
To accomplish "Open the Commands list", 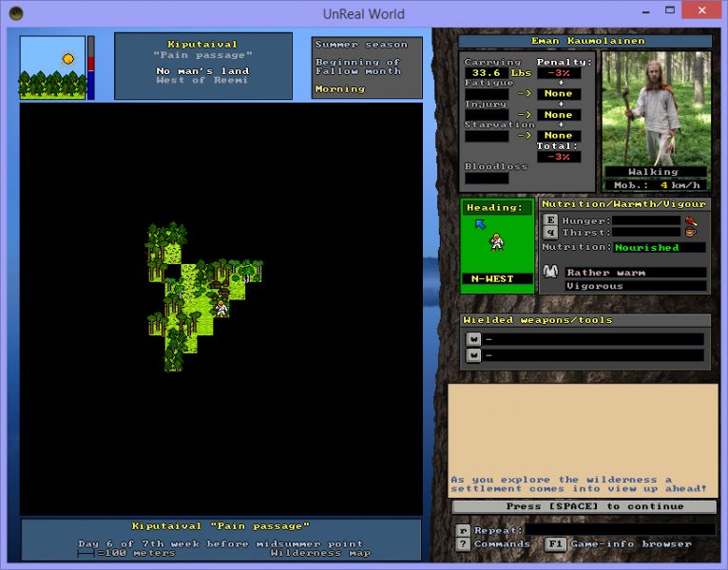I will pyautogui.click(x=502, y=544).
